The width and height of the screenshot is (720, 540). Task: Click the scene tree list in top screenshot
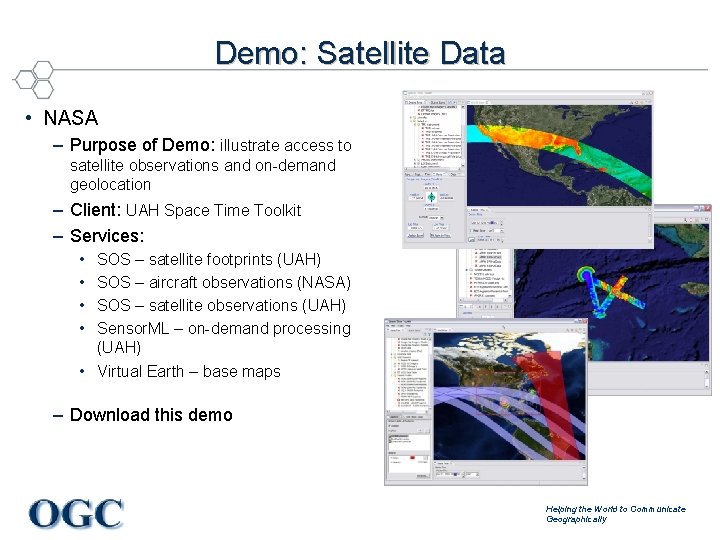pyautogui.click(x=434, y=136)
